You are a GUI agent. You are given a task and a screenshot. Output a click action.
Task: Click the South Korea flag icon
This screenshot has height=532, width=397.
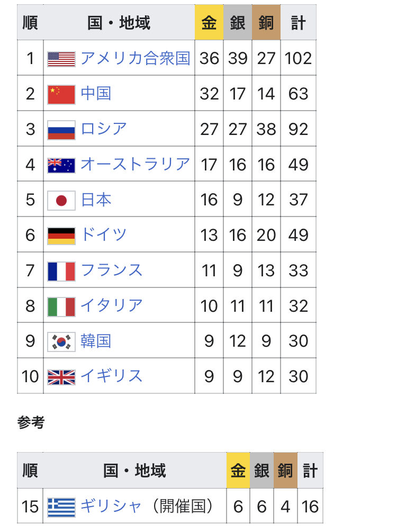point(61,341)
